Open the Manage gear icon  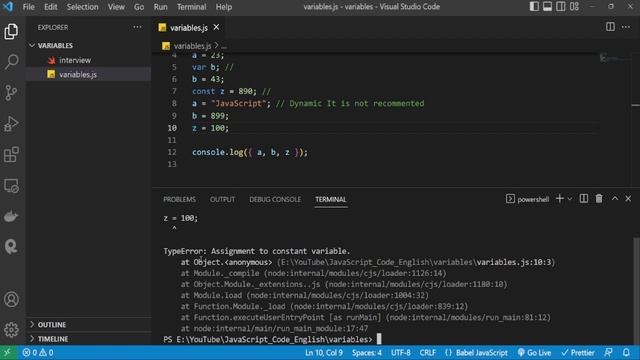(x=11, y=329)
